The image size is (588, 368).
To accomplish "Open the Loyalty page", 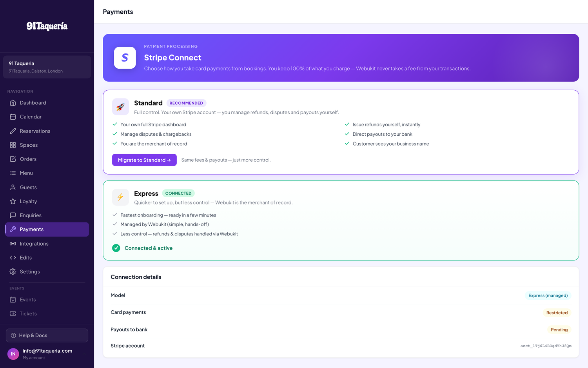I will pos(47,201).
